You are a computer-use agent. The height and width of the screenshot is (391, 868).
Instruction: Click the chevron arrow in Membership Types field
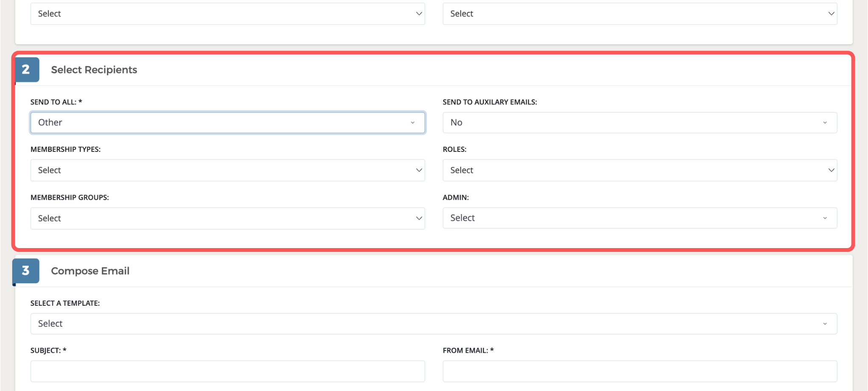[x=419, y=170]
